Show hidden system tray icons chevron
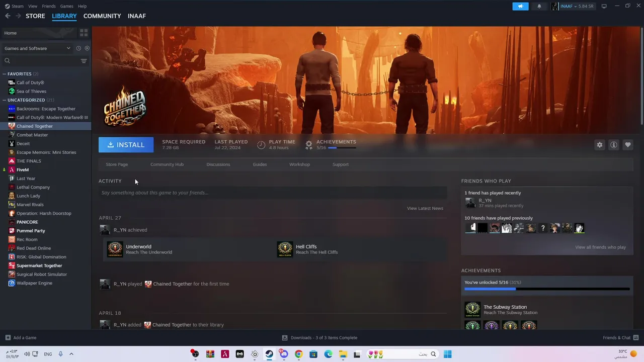 (71, 354)
